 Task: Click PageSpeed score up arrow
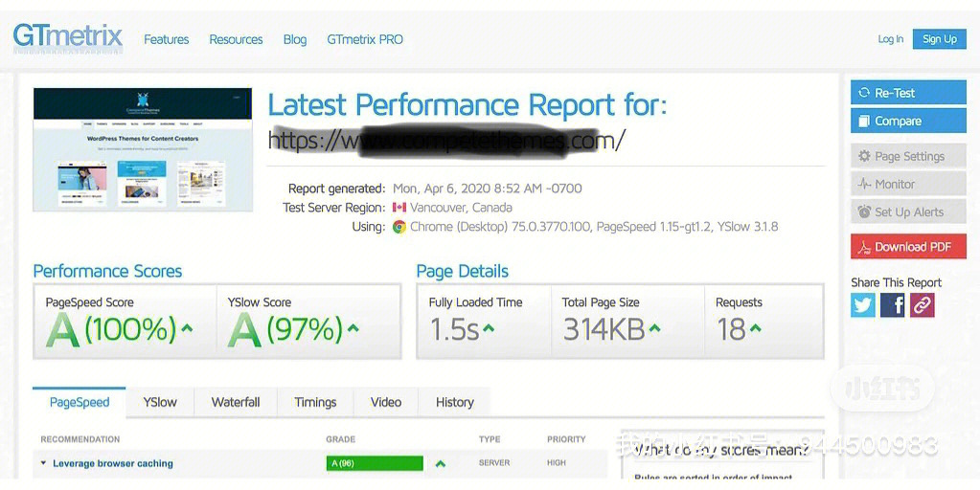(x=187, y=328)
